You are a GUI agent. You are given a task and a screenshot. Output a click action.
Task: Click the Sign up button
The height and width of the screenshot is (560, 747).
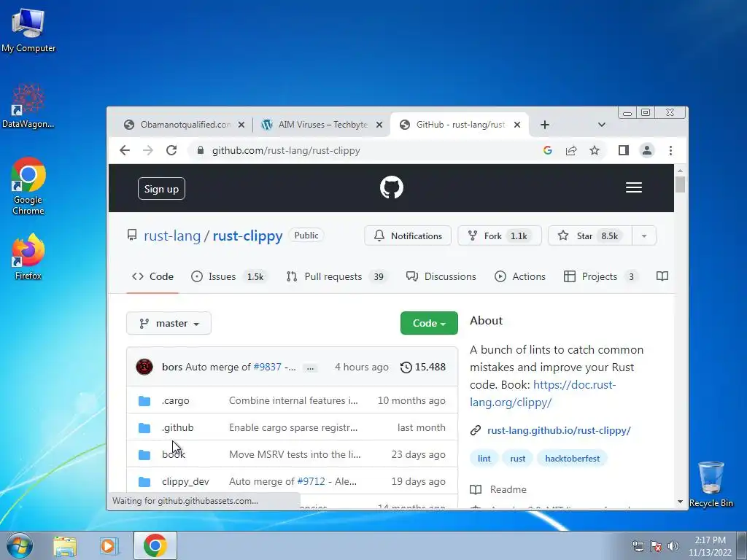(x=161, y=189)
